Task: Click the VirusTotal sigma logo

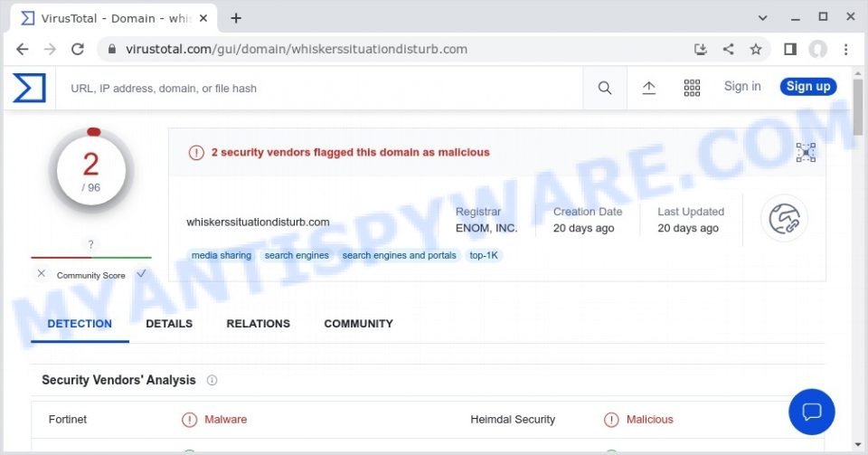Action: point(29,88)
